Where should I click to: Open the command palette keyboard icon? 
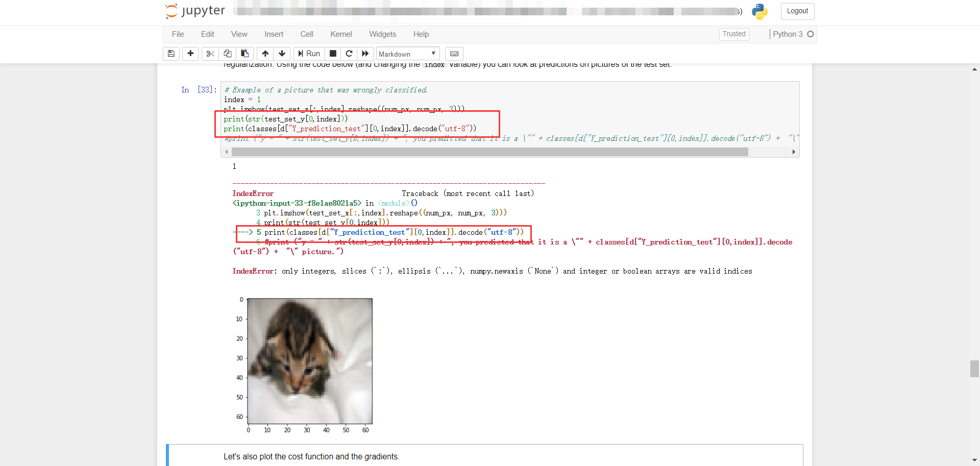click(x=454, y=54)
